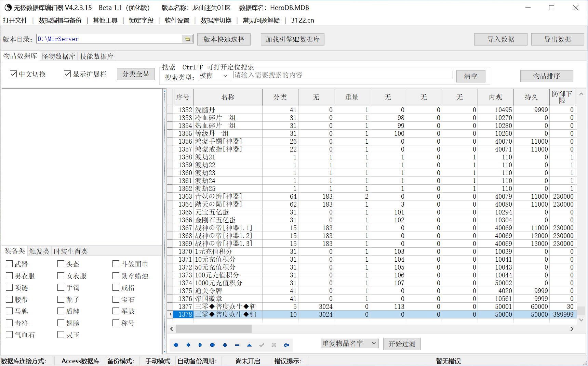Cancel edit with the X icon

click(274, 345)
